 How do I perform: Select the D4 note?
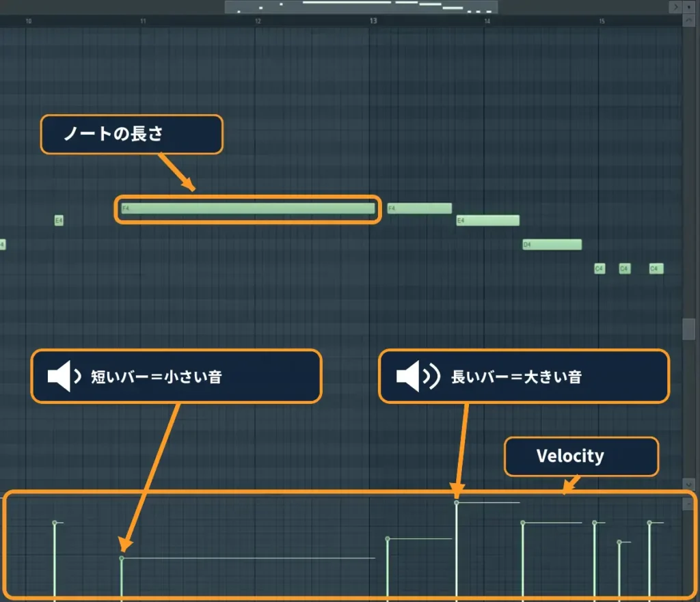click(552, 245)
